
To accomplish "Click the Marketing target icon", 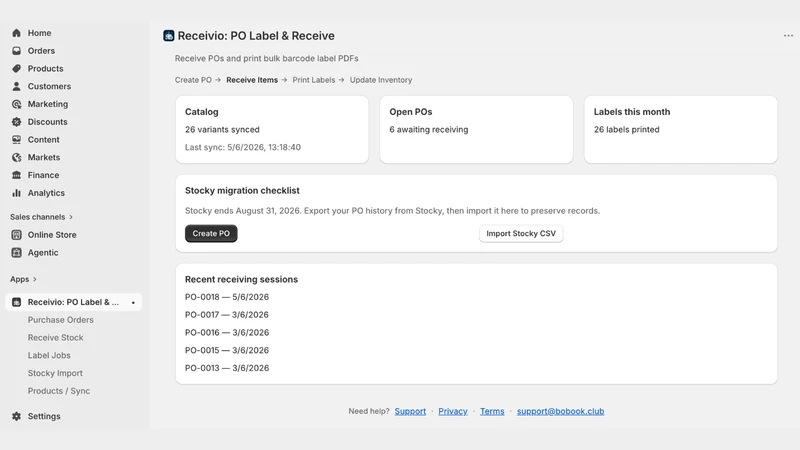I will (x=16, y=104).
